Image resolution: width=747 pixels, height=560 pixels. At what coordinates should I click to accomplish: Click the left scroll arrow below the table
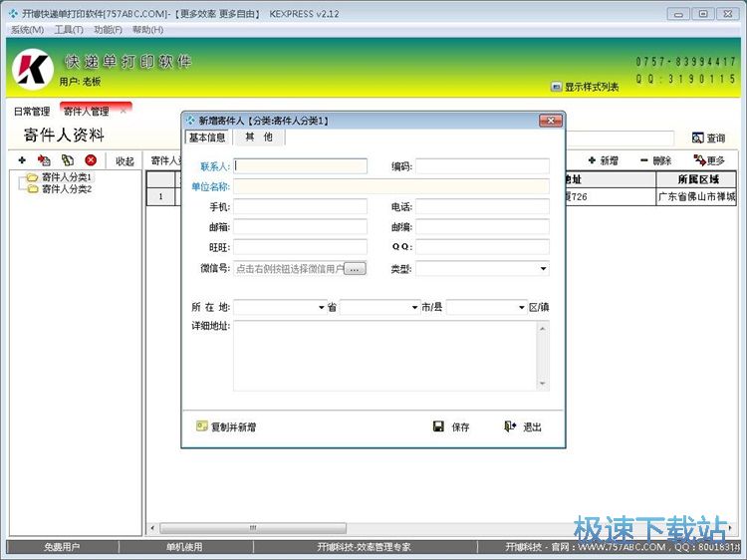(x=152, y=528)
